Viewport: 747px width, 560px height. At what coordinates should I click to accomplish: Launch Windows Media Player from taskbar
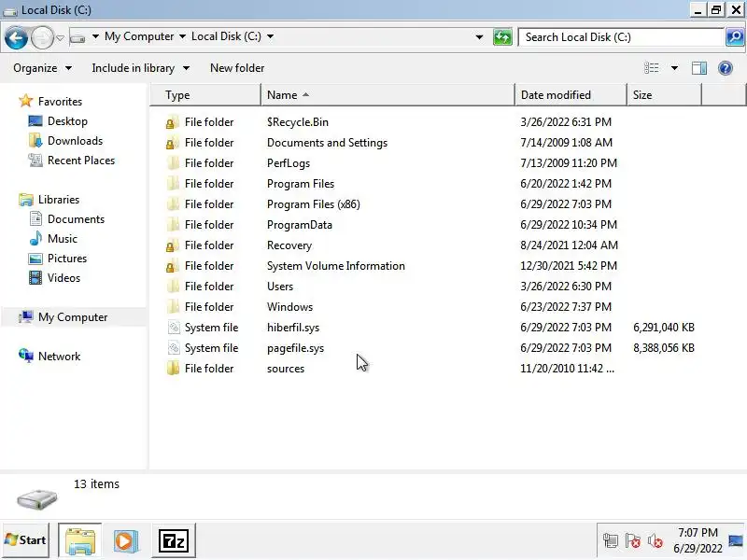[126, 541]
